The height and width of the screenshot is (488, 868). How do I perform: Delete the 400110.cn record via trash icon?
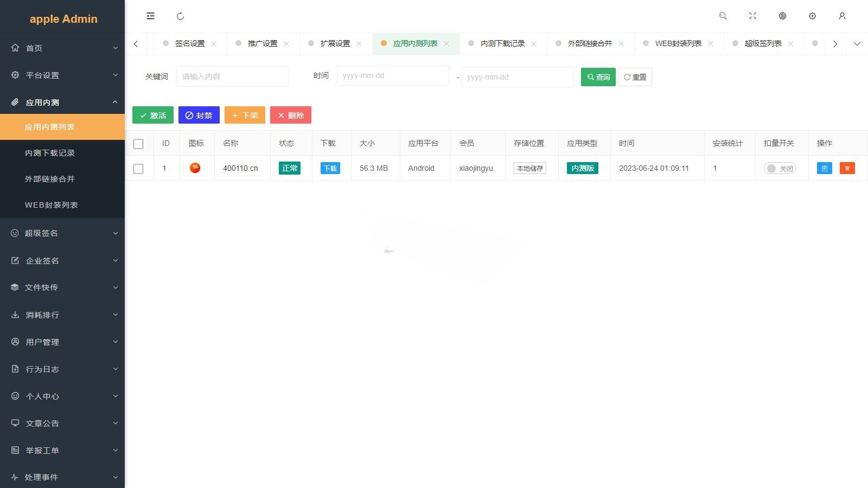point(847,168)
